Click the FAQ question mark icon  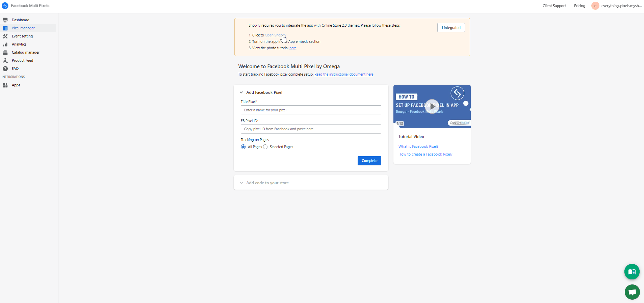tap(5, 69)
